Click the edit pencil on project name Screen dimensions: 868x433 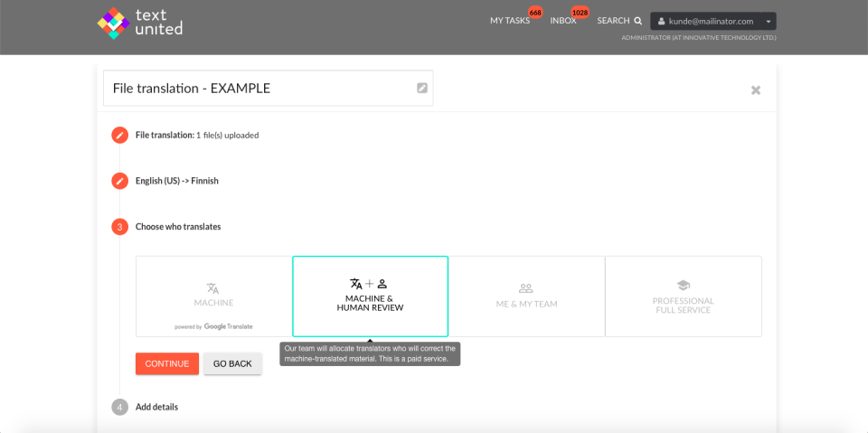coord(422,88)
